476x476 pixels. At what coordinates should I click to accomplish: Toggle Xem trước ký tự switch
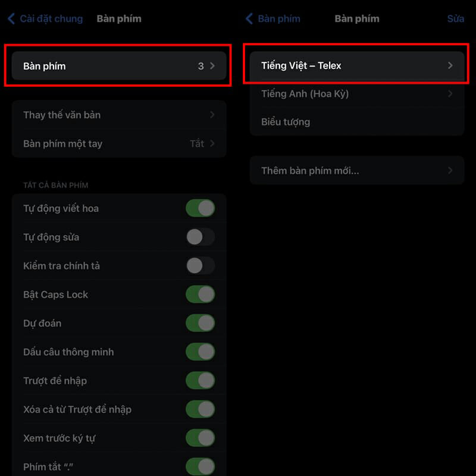pos(200,439)
